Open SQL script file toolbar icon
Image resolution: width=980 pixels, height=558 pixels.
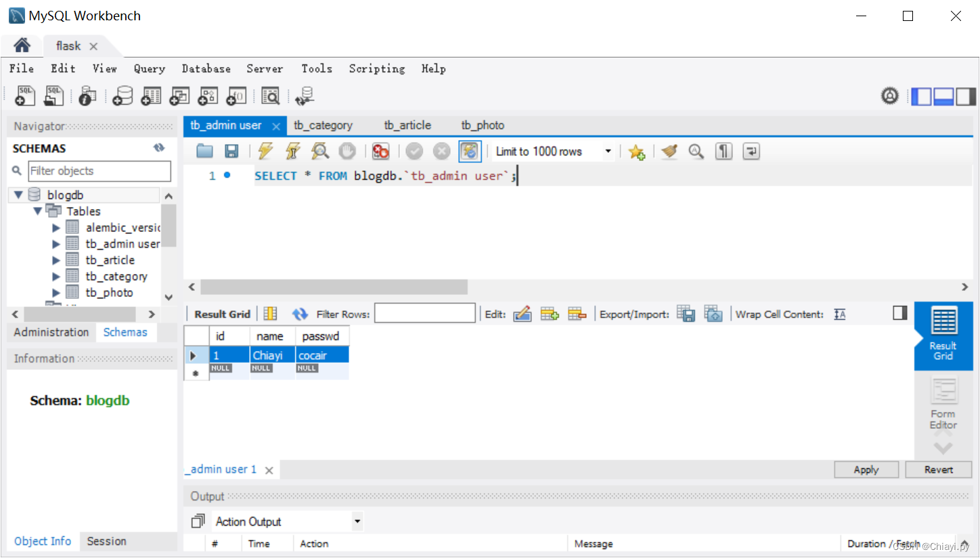[53, 96]
